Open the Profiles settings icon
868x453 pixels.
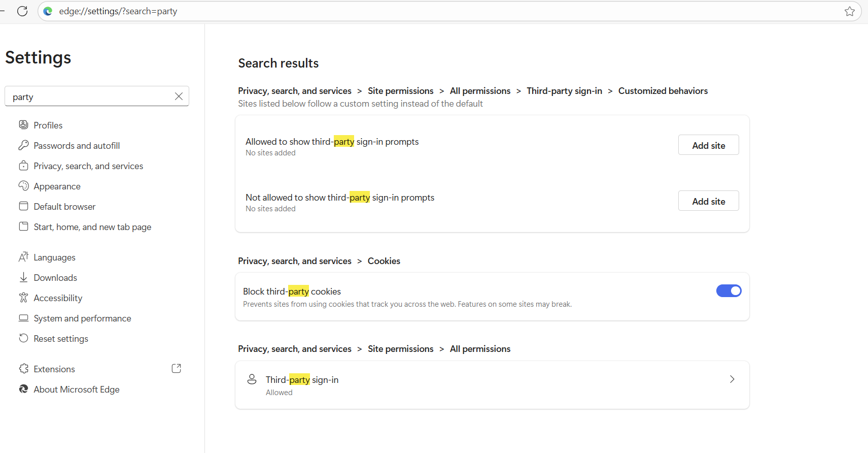point(23,125)
